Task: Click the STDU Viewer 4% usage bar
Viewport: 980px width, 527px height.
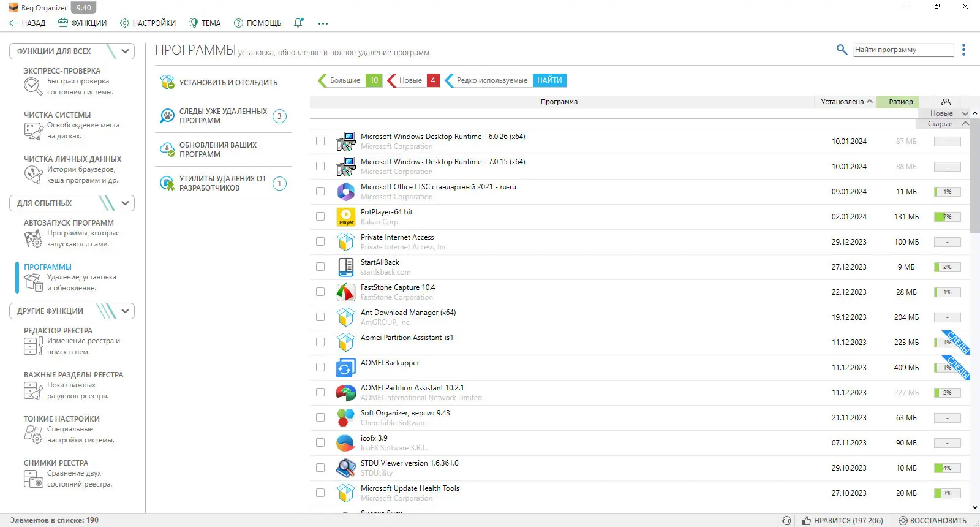Action: 947,468
